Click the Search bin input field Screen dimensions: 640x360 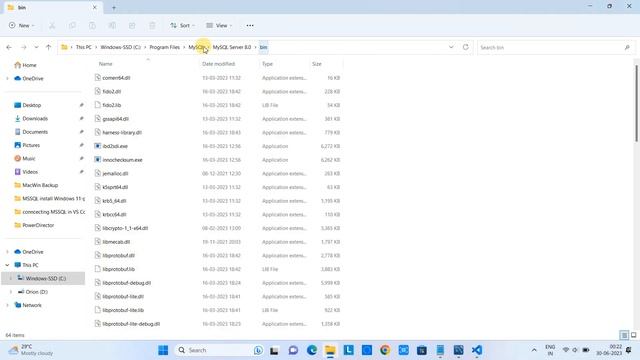tap(551, 47)
